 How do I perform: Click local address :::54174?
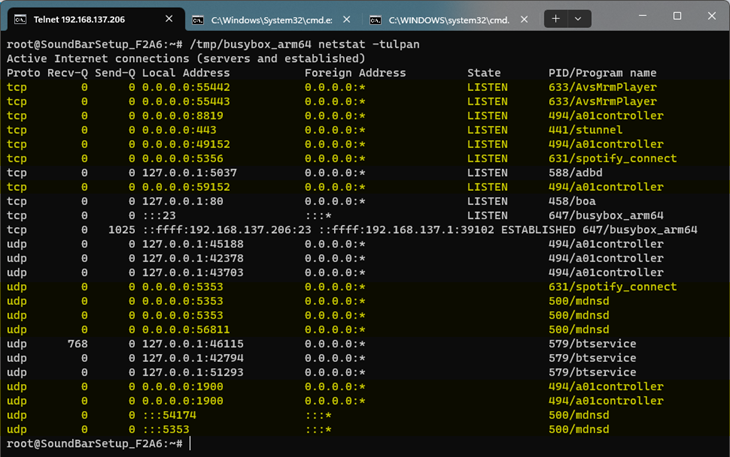[169, 415]
